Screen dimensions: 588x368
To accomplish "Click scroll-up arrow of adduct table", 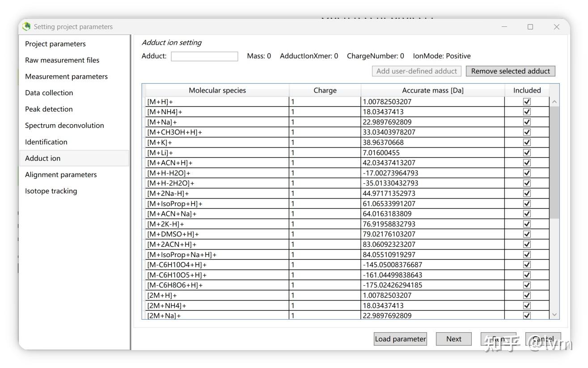I will click(554, 102).
